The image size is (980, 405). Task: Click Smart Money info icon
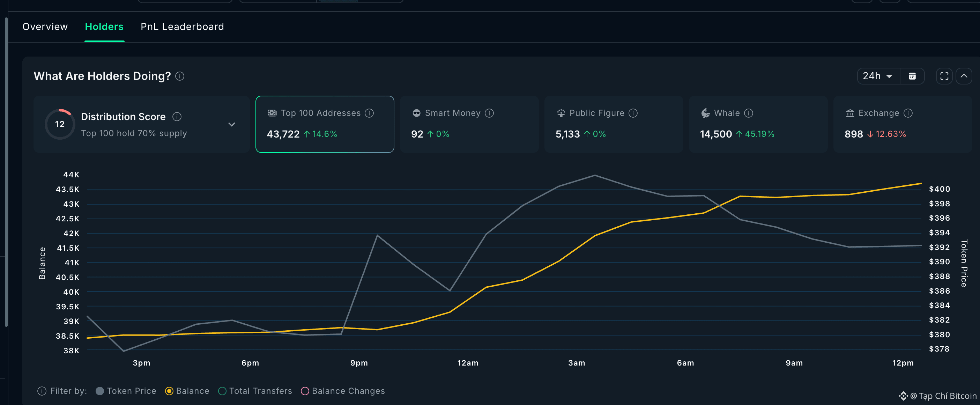(x=489, y=113)
